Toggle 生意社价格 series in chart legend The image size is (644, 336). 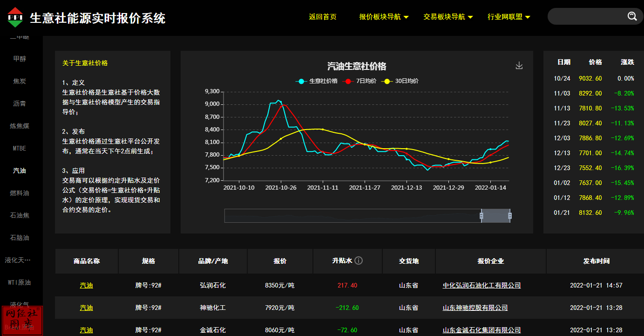tap(317, 81)
